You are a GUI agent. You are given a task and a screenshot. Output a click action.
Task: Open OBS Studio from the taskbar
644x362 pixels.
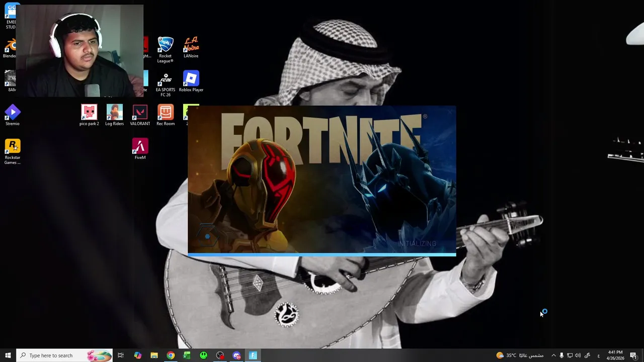coord(220,355)
